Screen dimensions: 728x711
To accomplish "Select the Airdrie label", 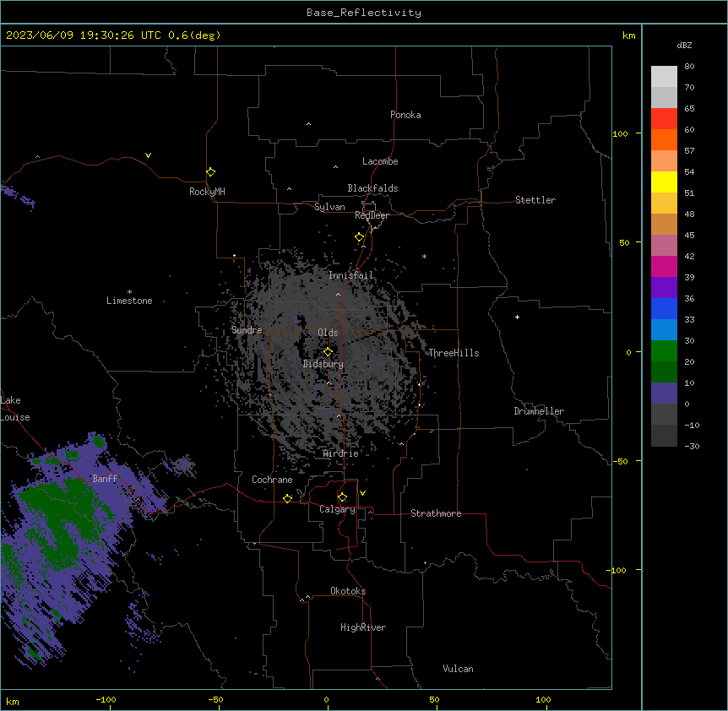I will click(x=341, y=453).
